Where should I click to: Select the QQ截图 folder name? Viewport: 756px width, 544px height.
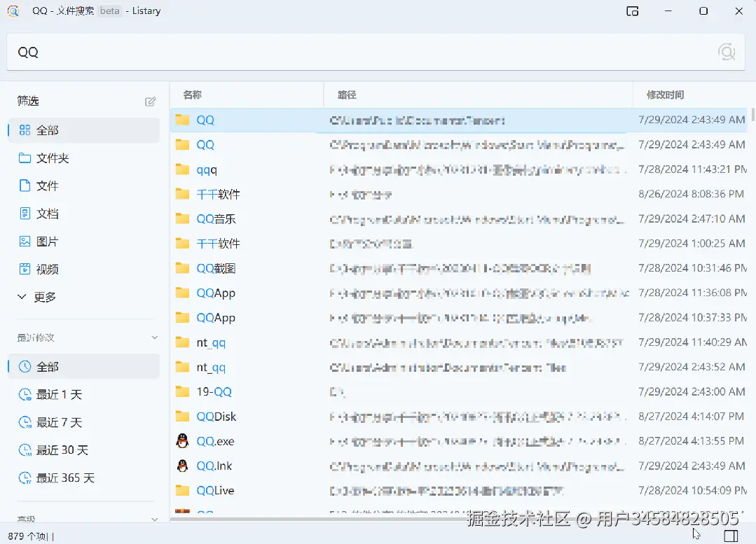(216, 268)
